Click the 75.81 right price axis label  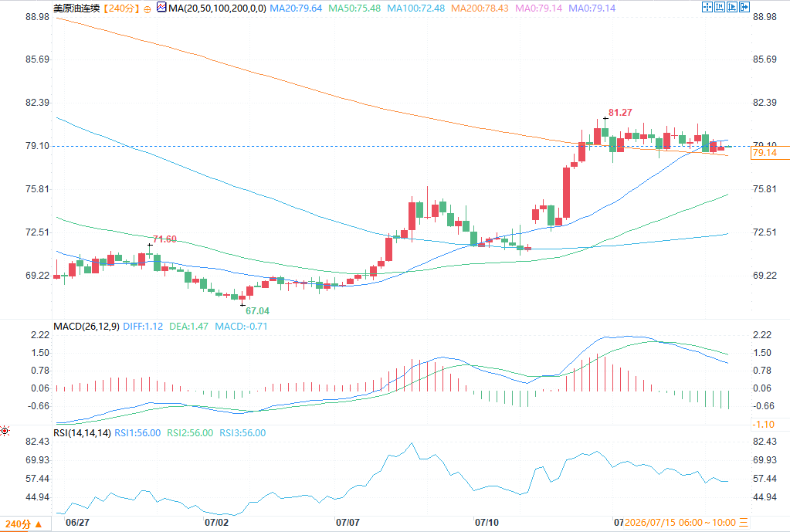(765, 189)
